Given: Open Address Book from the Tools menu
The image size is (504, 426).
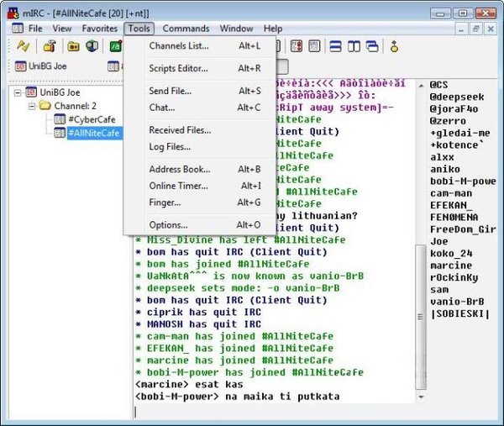Looking at the screenshot, I should click(x=179, y=169).
